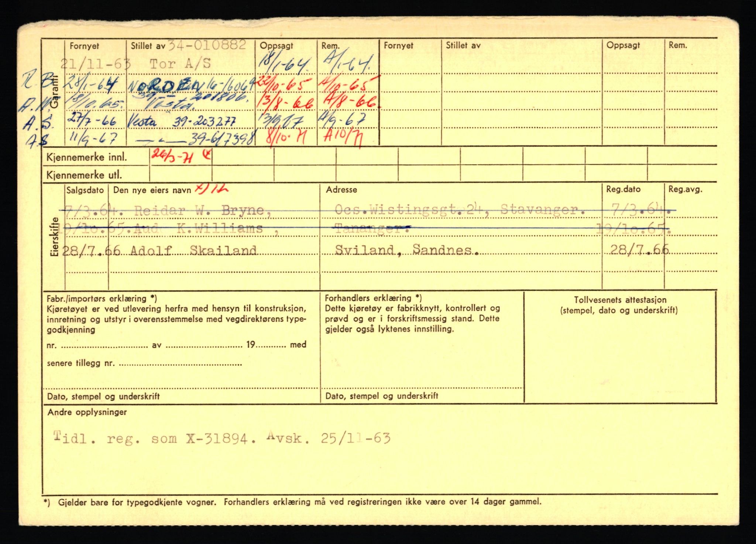Click the Reg.dato value '28/7.66'
Screen dimensions: 756x544
tap(639, 250)
